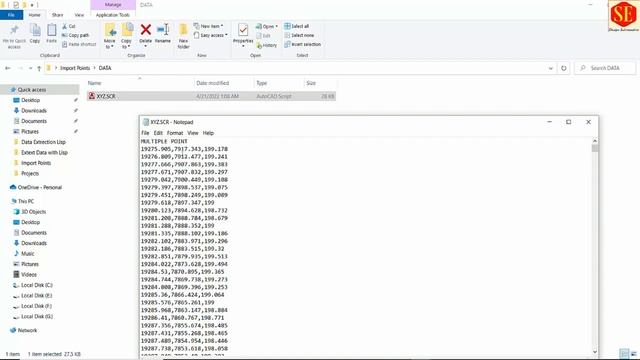Click the Rename ribbon icon
The height and width of the screenshot is (360, 640).
pyautogui.click(x=163, y=29)
